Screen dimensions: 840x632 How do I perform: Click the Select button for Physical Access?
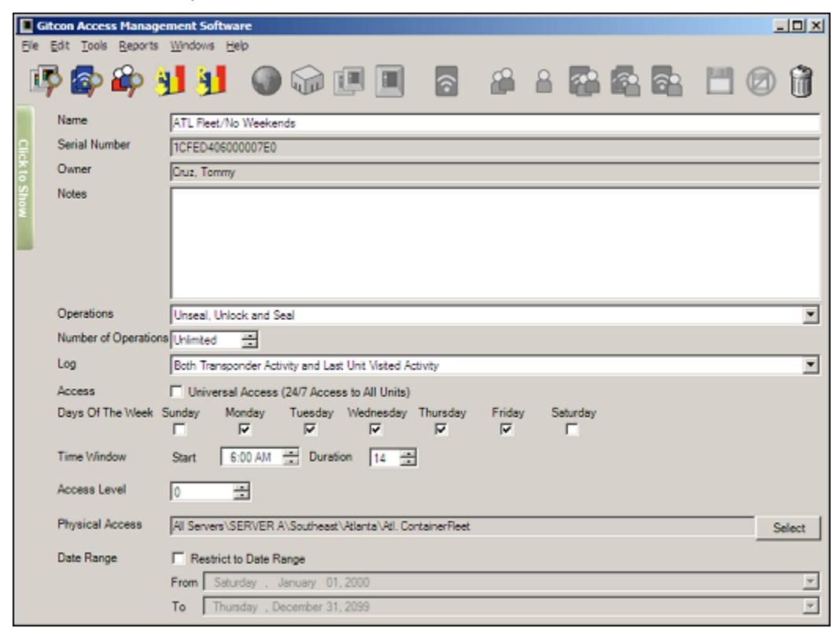click(x=788, y=528)
